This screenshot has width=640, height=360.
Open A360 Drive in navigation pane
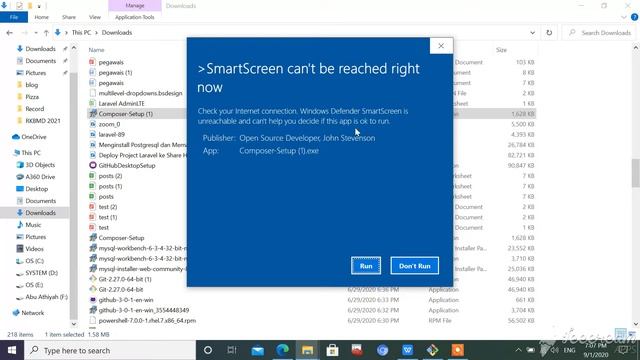40,177
